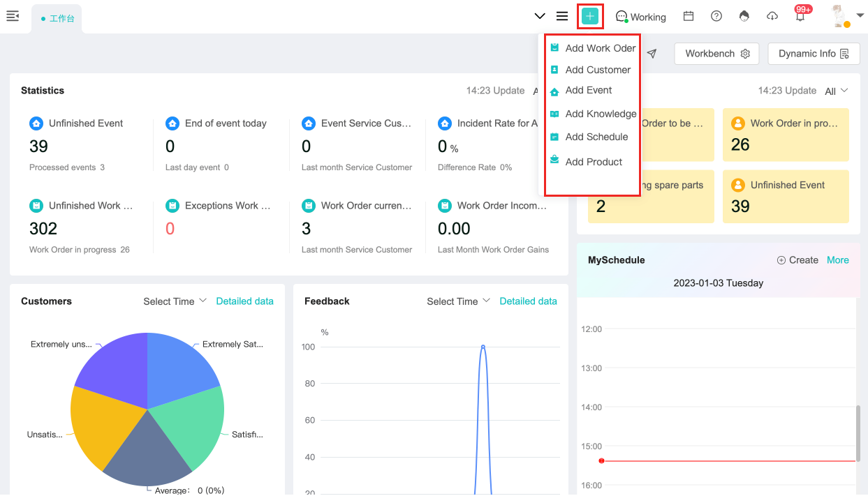This screenshot has width=868, height=496.
Task: Switch to the 工作台 tab
Action: pos(57,19)
